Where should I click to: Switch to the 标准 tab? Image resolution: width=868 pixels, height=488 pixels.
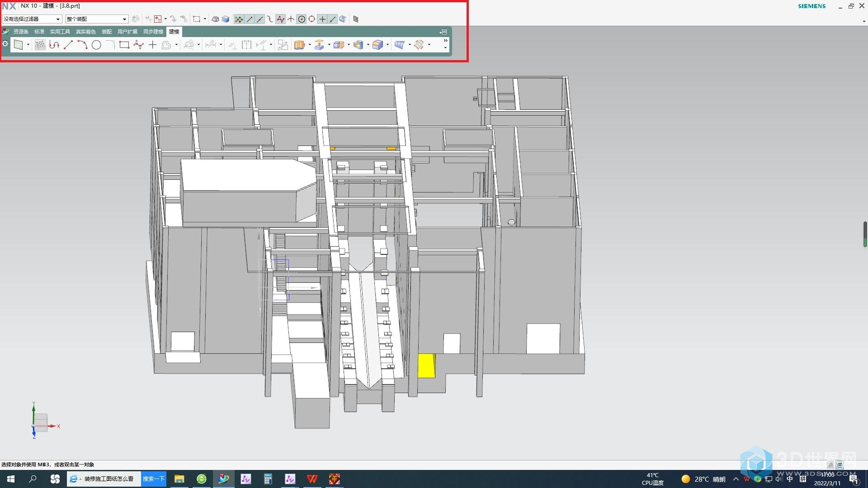[39, 32]
